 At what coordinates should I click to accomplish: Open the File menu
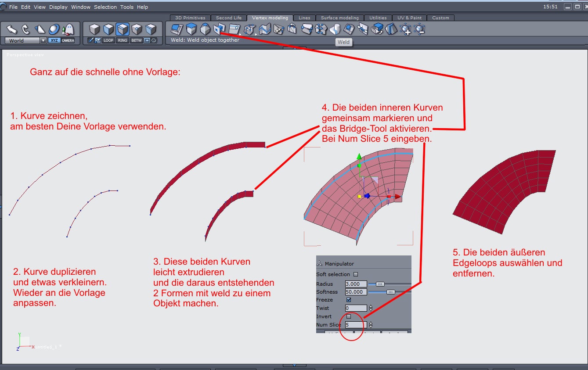[x=13, y=7]
